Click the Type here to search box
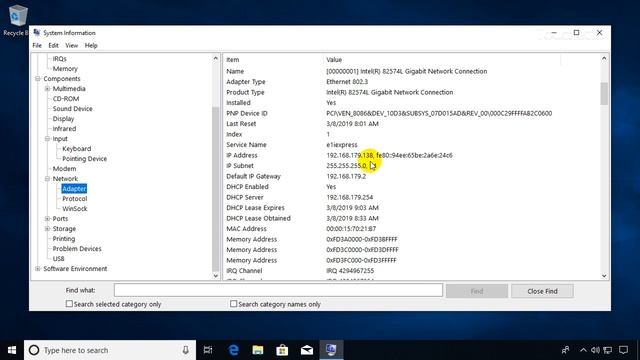This screenshot has width=640, height=360. pyautogui.click(x=110, y=350)
